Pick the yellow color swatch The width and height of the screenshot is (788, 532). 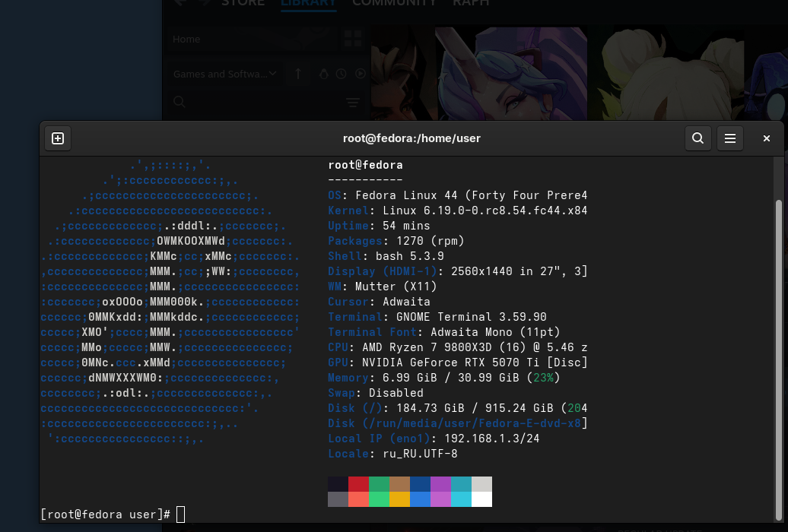399,499
